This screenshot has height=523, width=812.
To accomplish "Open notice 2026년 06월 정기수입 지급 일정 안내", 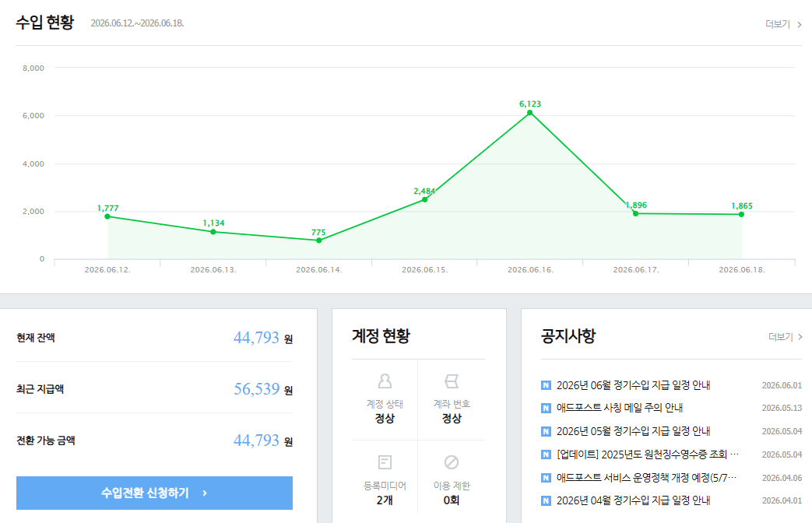I will (633, 385).
